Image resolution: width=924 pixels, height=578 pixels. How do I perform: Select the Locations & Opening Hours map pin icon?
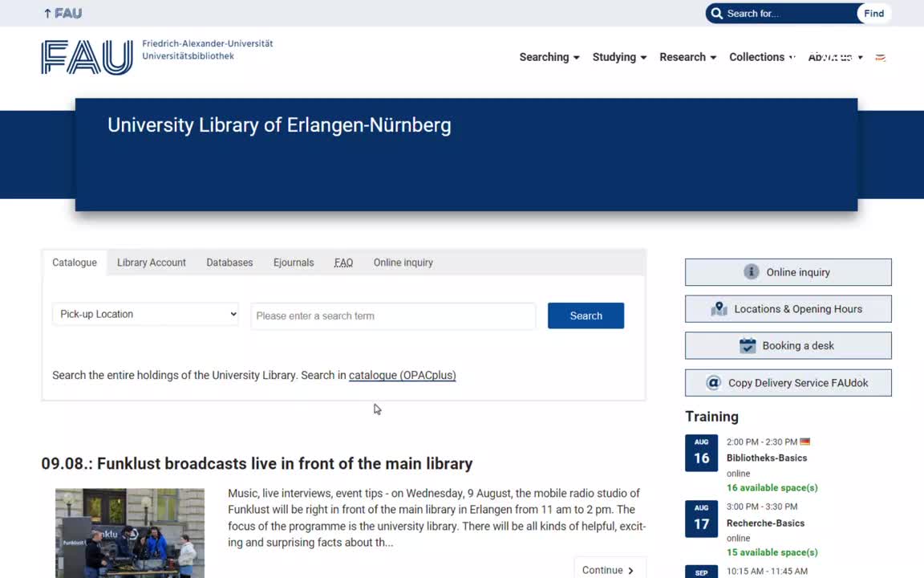(x=719, y=308)
